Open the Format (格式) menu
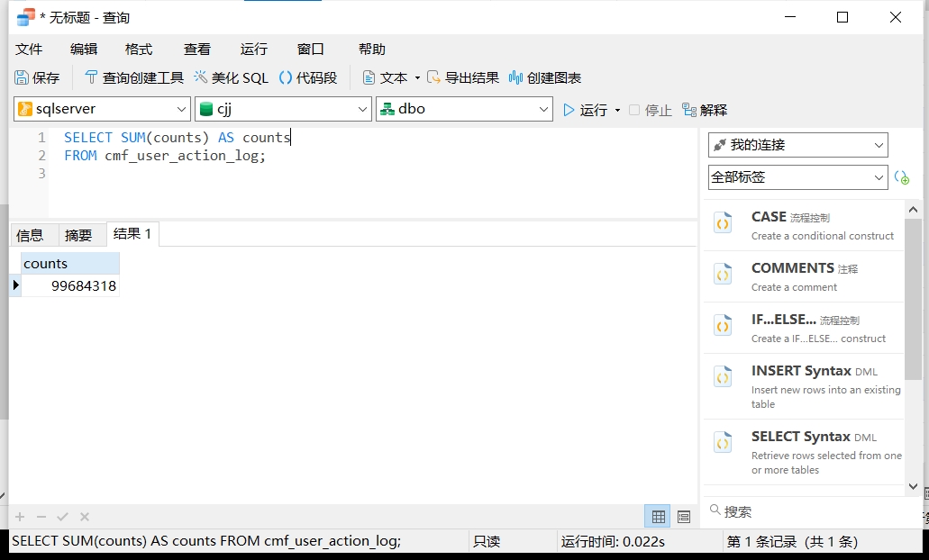 click(139, 50)
